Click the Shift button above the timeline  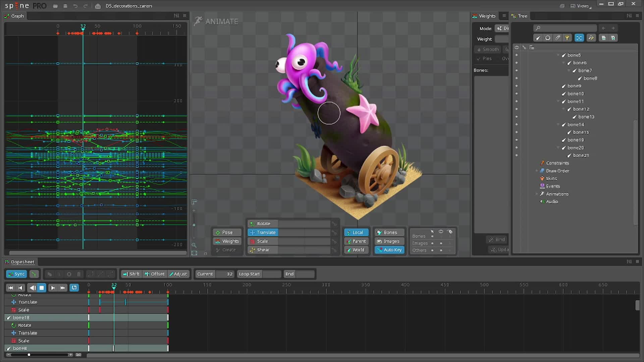click(131, 274)
